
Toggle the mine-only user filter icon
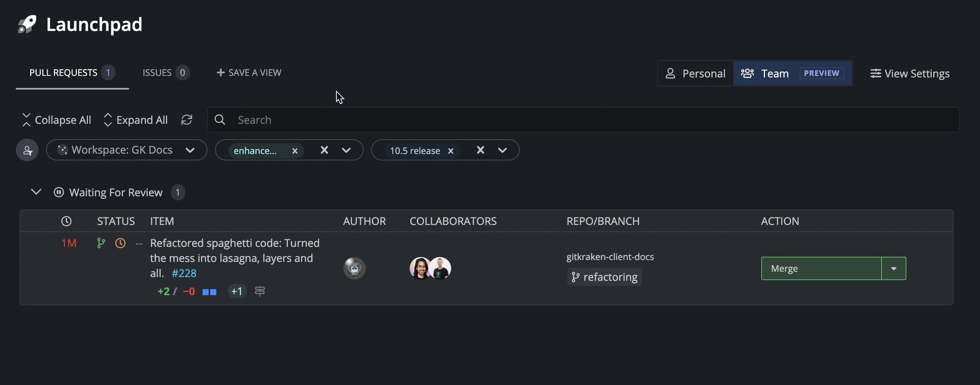click(x=27, y=150)
